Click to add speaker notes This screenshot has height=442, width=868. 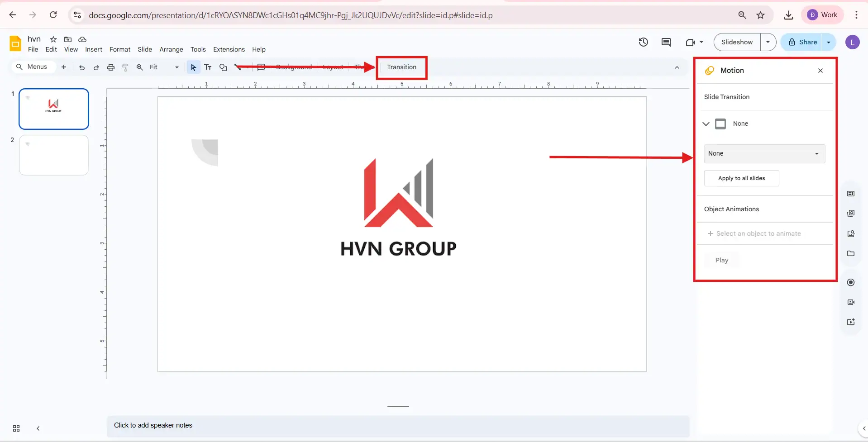click(398, 426)
